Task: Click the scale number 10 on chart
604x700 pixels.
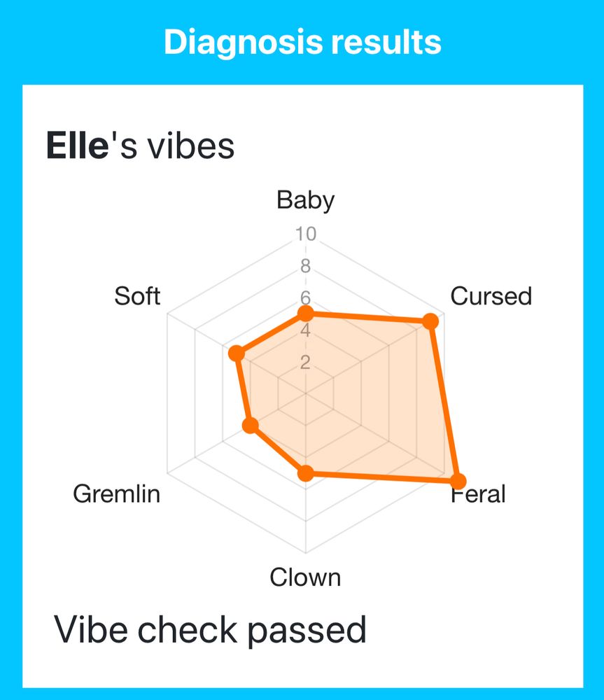Action: pyautogui.click(x=306, y=234)
